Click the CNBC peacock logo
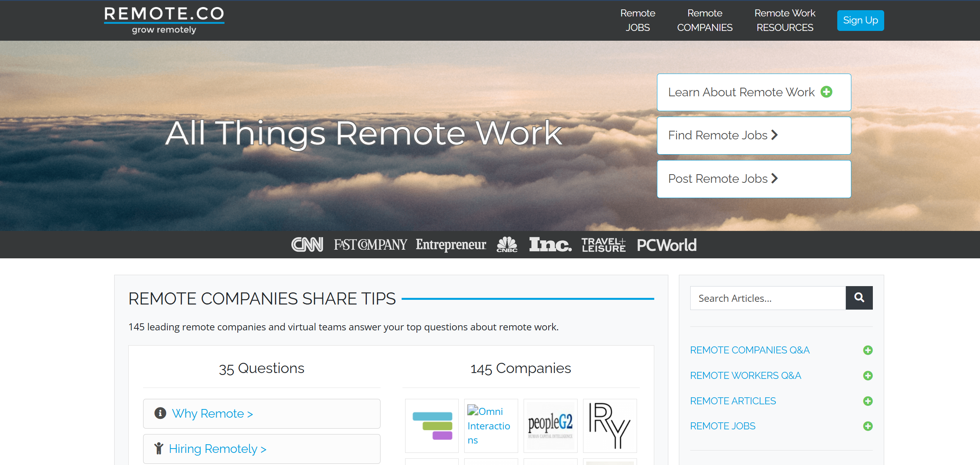Image resolution: width=980 pixels, height=465 pixels. (507, 244)
